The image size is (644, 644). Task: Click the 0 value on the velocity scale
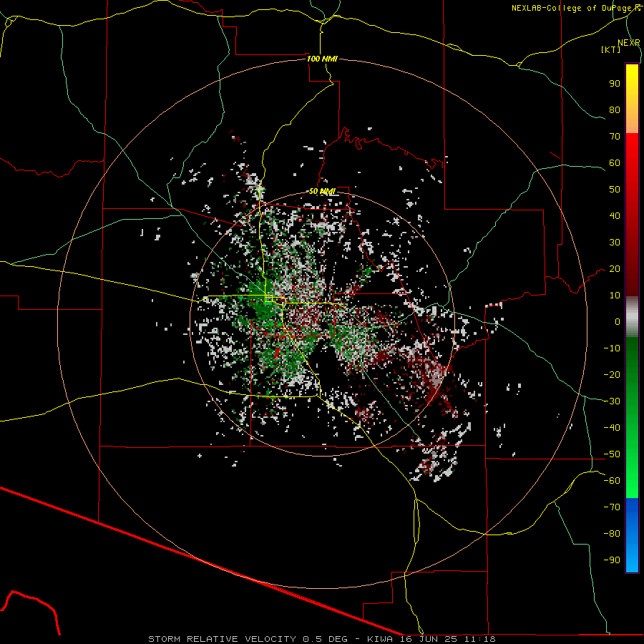pyautogui.click(x=618, y=322)
